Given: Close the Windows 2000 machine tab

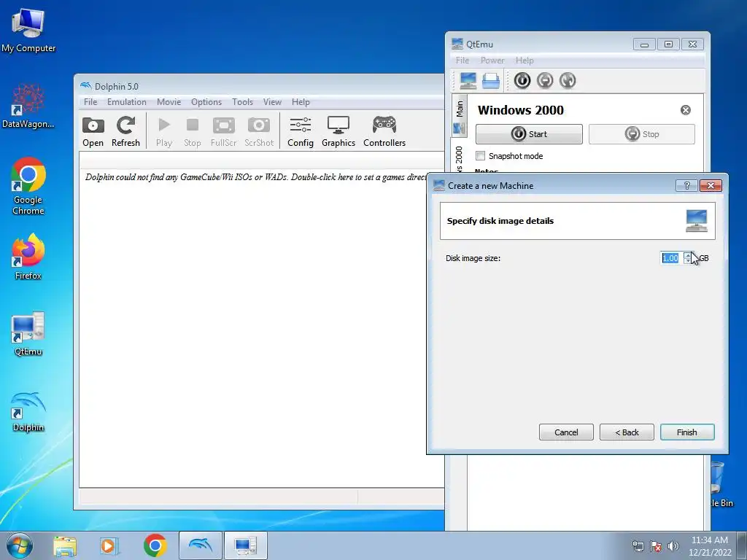Looking at the screenshot, I should pyautogui.click(x=686, y=110).
